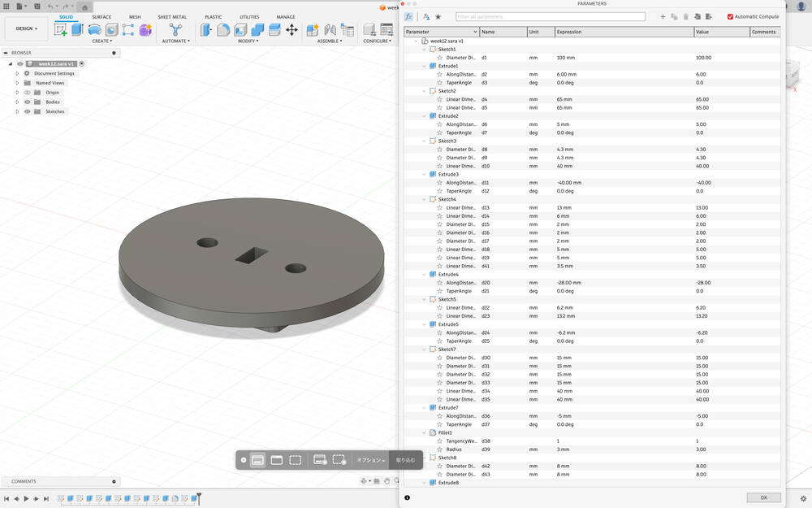Switch to the SURFACE tab
Image resolution: width=812 pixels, height=508 pixels.
[x=101, y=17]
